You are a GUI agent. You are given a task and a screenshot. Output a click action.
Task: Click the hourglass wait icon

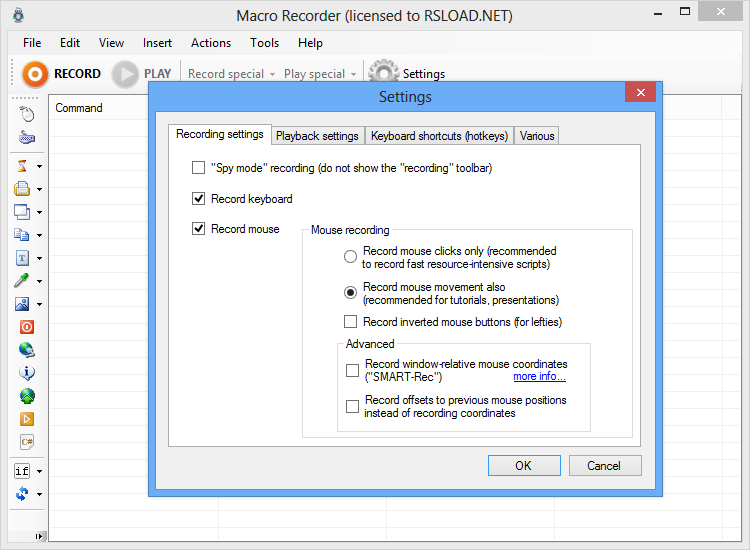pos(22,166)
